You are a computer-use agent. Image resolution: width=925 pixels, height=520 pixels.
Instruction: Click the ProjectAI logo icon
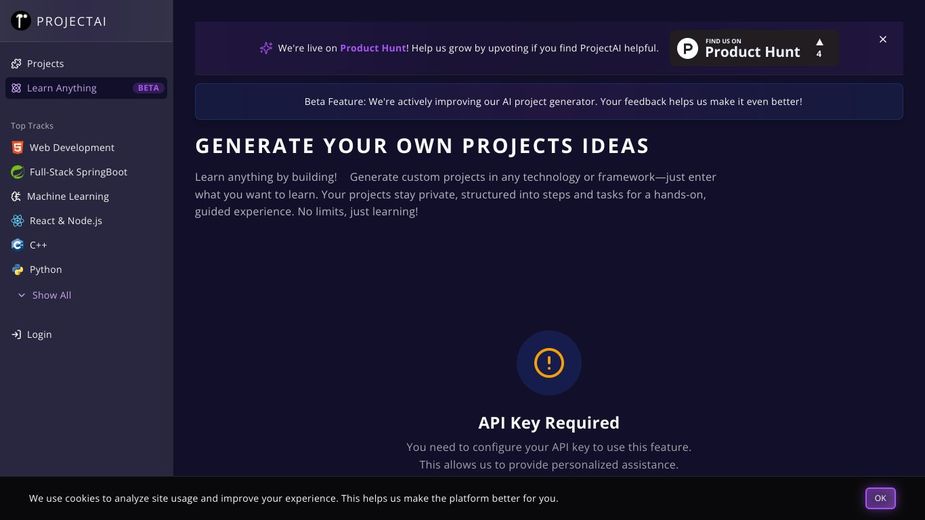pyautogui.click(x=20, y=21)
